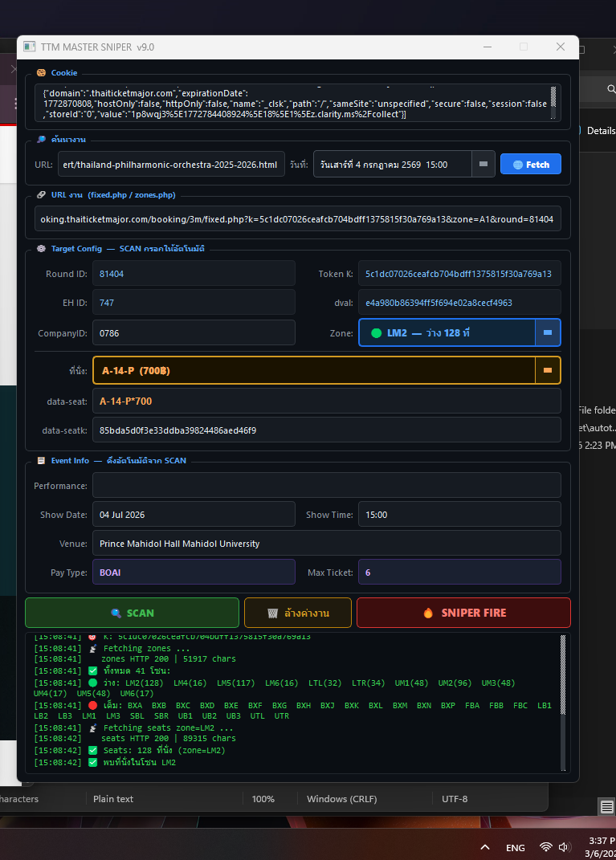Viewport: 616px width, 860px height.
Task: Expand the seat A-14-P dropdown
Action: click(548, 370)
